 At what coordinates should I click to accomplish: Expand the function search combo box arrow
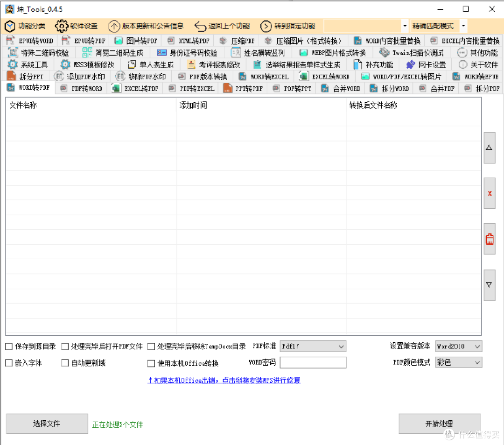405,26
